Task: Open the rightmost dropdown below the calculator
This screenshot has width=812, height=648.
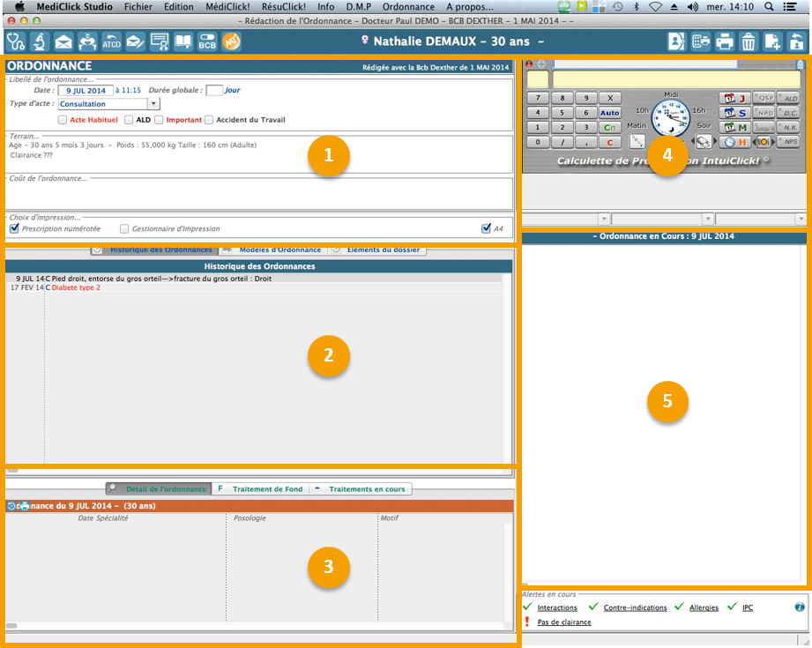Action: pos(799,218)
